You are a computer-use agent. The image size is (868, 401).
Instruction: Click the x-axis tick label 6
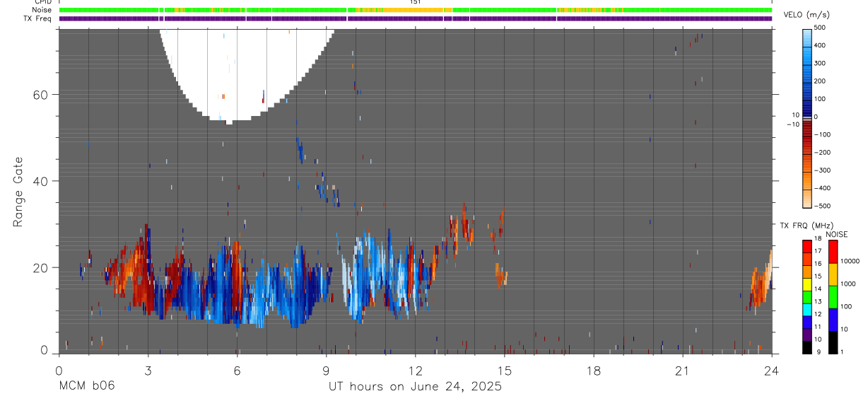pos(237,371)
